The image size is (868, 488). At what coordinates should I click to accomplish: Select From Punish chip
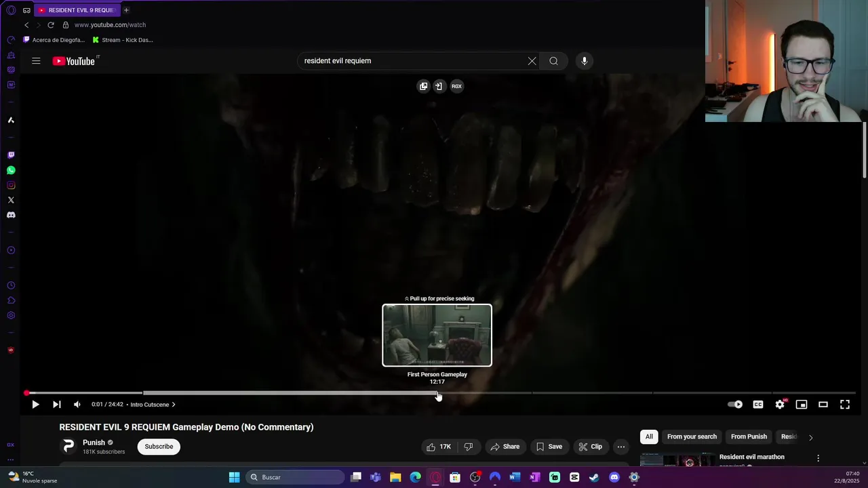749,437
